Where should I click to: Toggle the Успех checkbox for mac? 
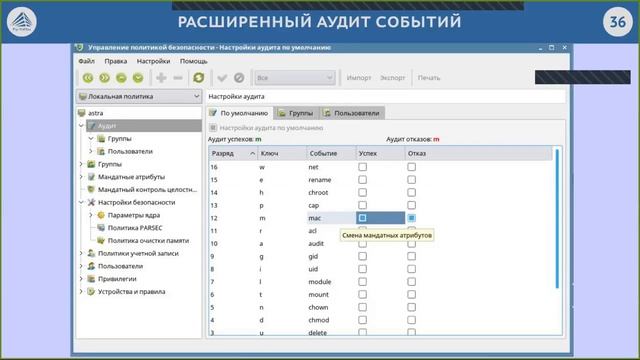pos(362,218)
